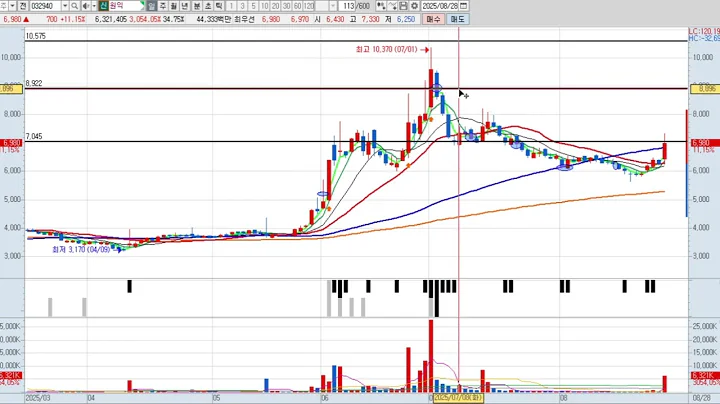Click the 10,575 horizontal line label
This screenshot has height=404, width=720.
pyautogui.click(x=35, y=36)
